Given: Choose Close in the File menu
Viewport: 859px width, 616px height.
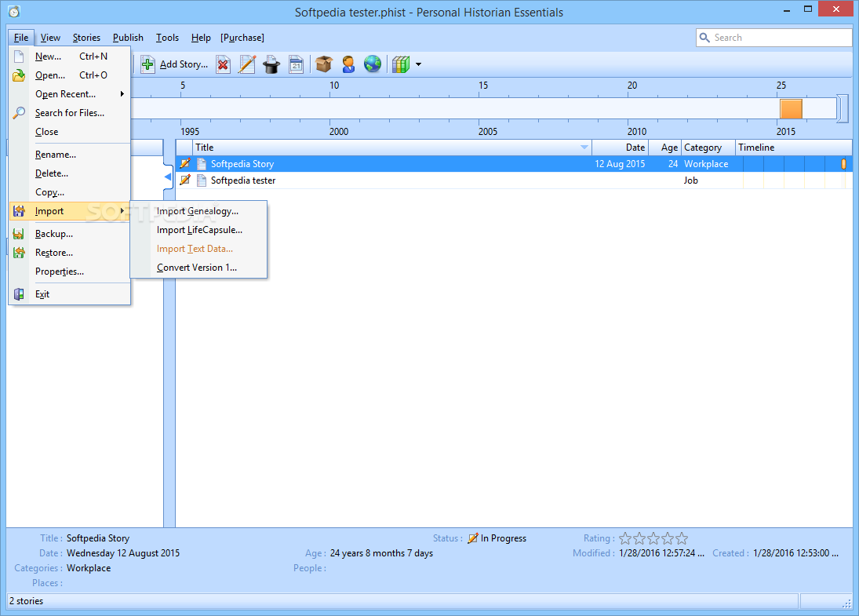Looking at the screenshot, I should click(70, 132).
